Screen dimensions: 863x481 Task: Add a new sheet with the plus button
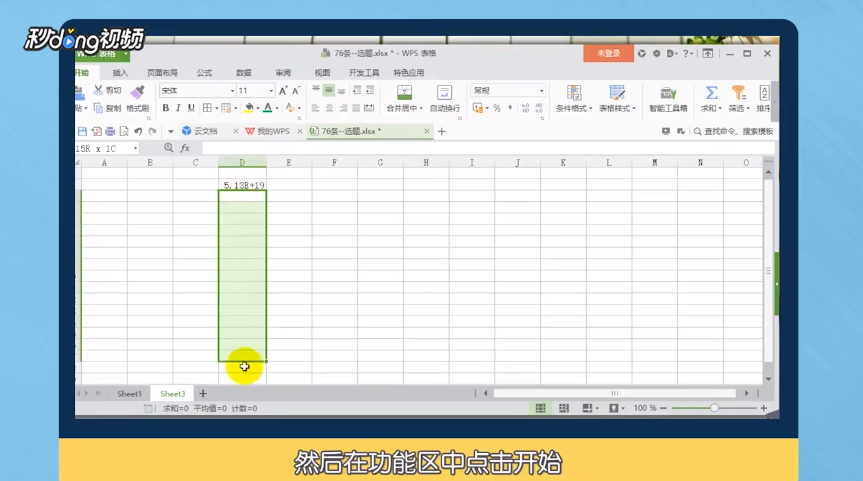[x=203, y=393]
